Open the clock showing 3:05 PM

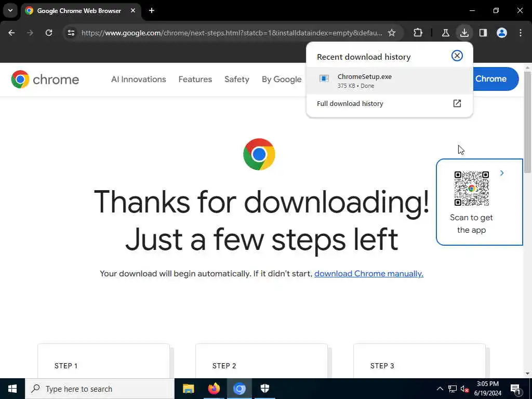487,389
